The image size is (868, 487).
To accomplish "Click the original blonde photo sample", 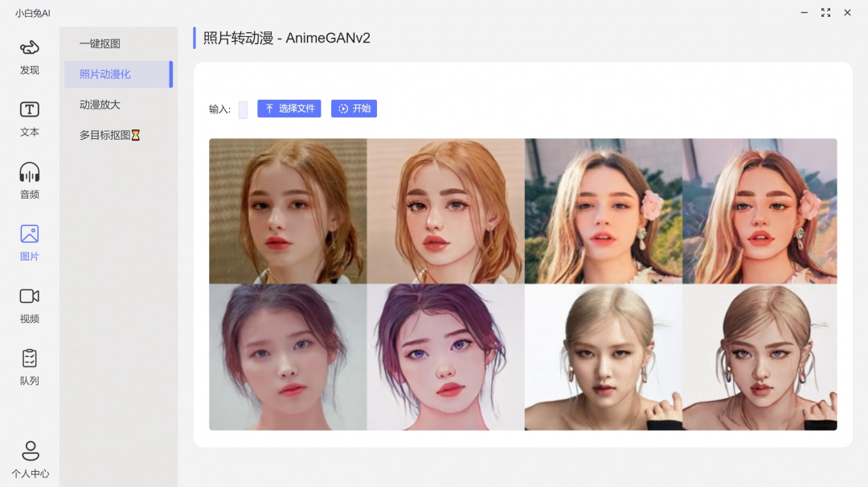I will click(x=287, y=211).
